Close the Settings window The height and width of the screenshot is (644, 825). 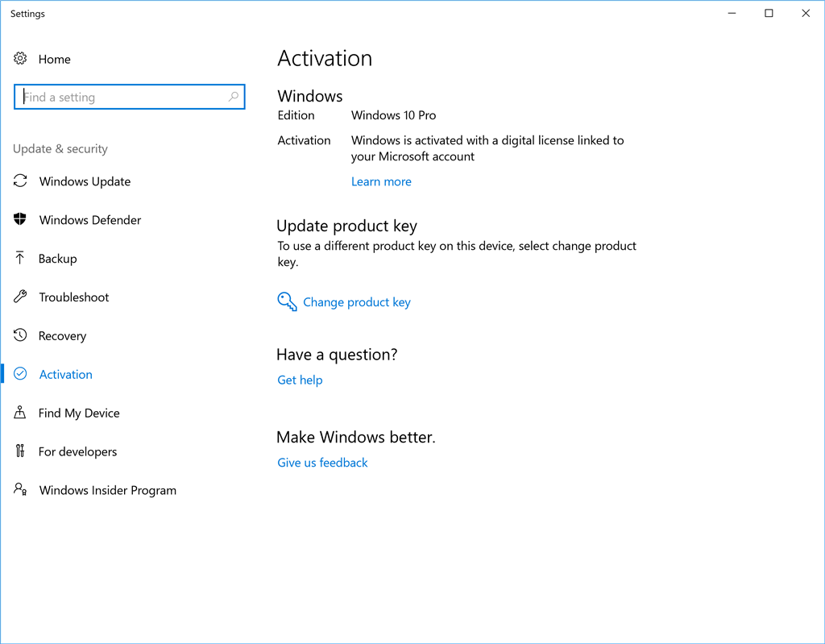806,13
